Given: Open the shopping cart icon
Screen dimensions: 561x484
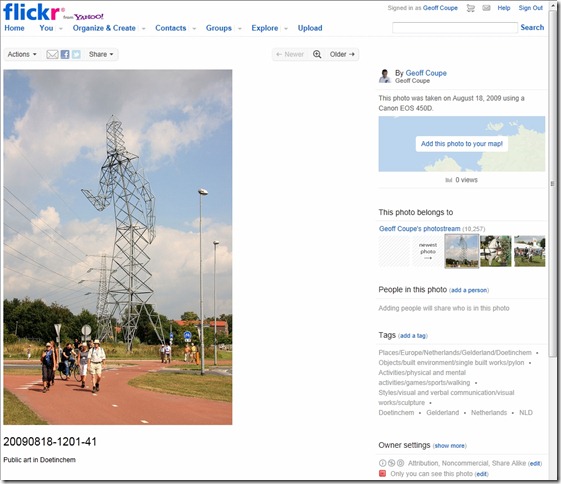Looking at the screenshot, I should pos(471,8).
